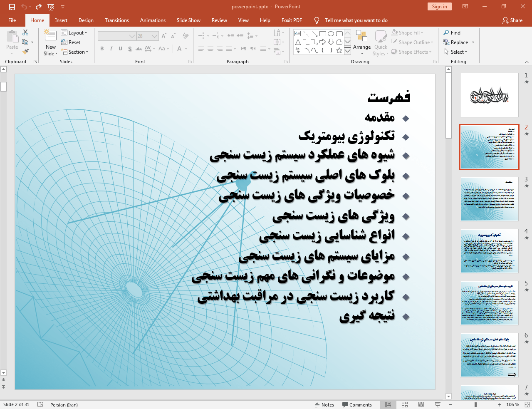This screenshot has height=409, width=532.
Task: Open the Section dropdown
Action: point(75,52)
